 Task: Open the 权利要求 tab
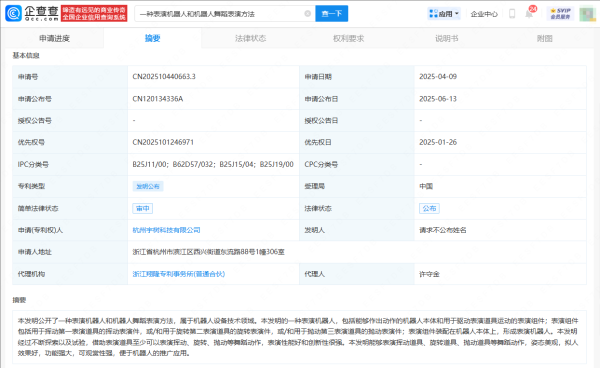[x=348, y=38]
